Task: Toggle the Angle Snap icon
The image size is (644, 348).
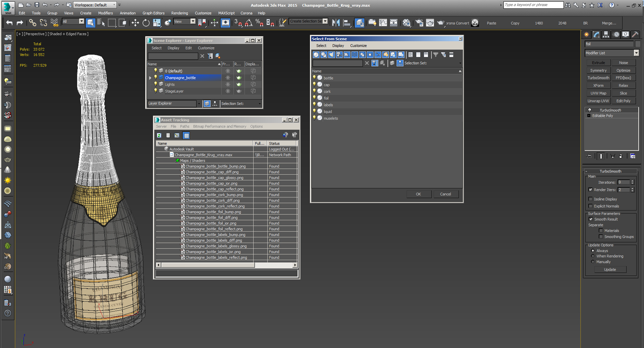Action: click(x=248, y=23)
